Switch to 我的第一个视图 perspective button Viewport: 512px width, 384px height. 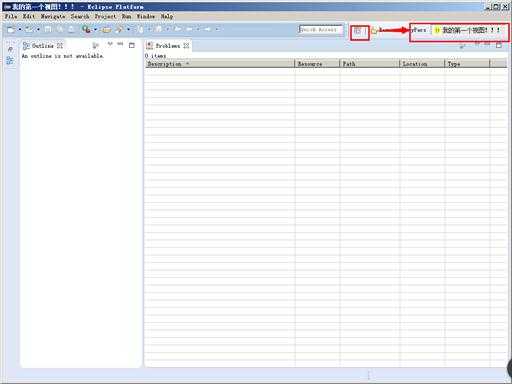467,30
